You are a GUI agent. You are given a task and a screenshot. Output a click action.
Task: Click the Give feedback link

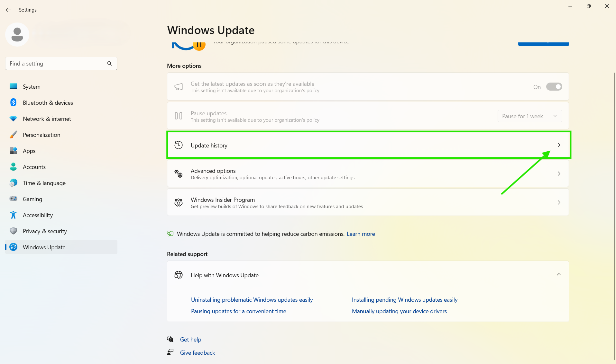pyautogui.click(x=198, y=353)
